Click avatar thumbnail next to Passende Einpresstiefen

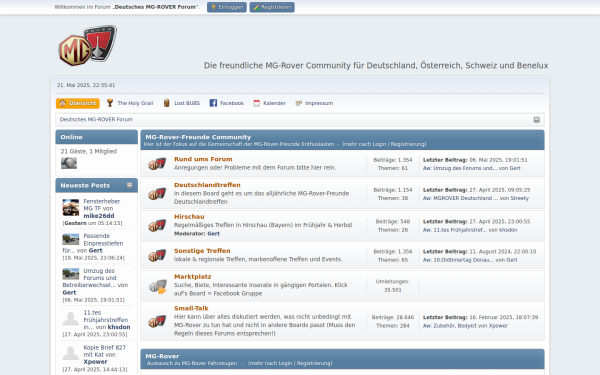tap(71, 239)
